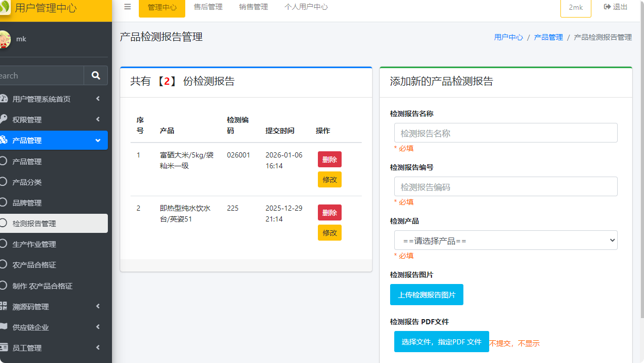
Task: Click the QR grid icon beside 溯源码管理
Action: click(4, 306)
